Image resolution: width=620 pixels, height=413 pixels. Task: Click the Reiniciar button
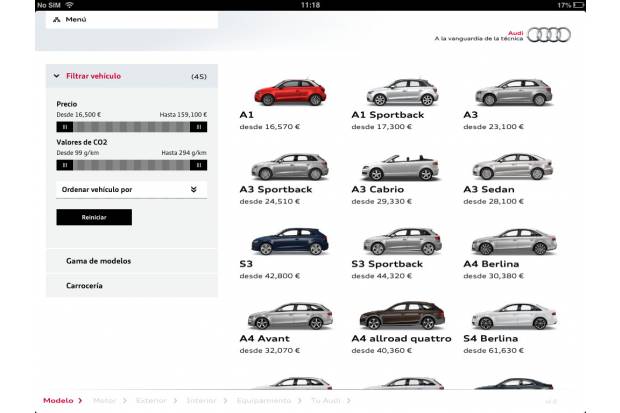point(94,217)
